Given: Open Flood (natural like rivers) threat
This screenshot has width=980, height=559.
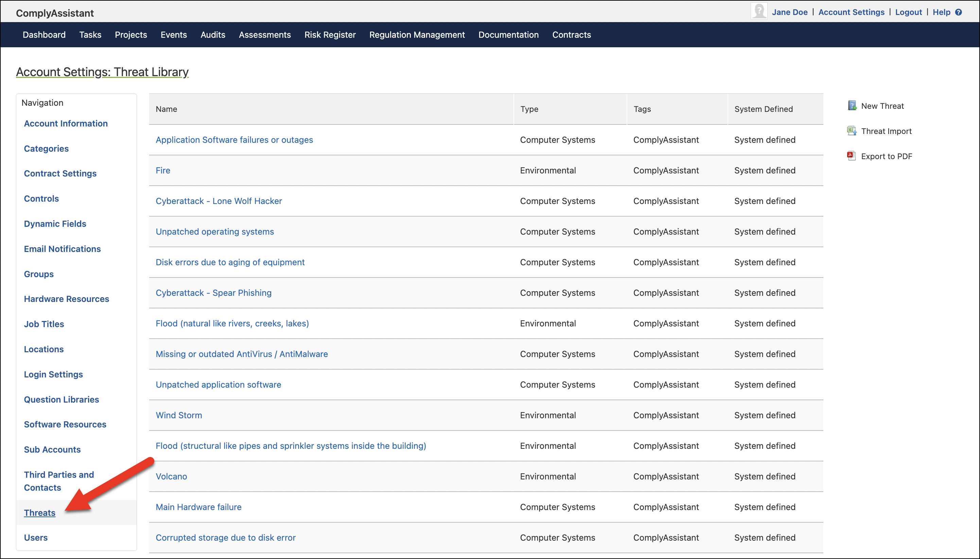Looking at the screenshot, I should [x=232, y=323].
